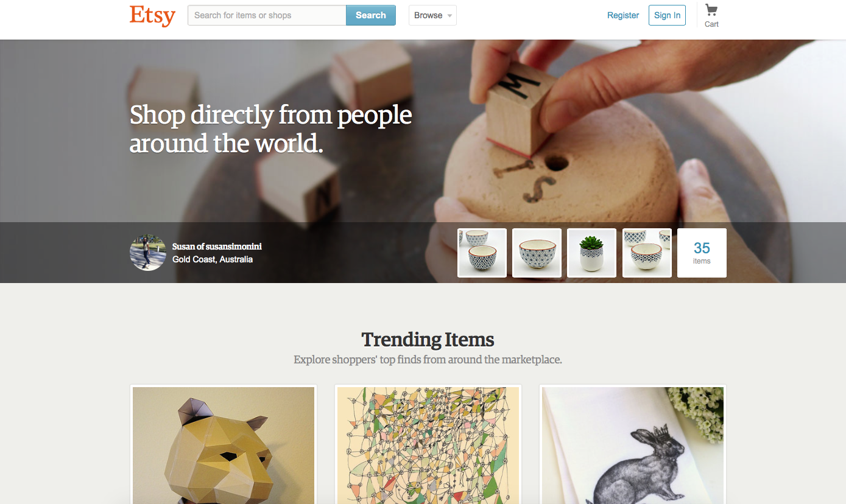Open the Register link
The height and width of the screenshot is (504, 846).
click(623, 15)
